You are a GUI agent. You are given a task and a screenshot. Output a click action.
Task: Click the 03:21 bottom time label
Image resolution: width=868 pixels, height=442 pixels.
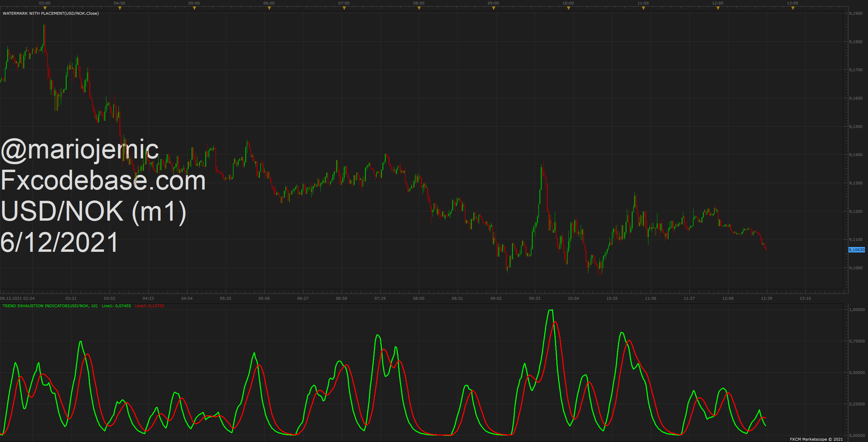click(71, 298)
